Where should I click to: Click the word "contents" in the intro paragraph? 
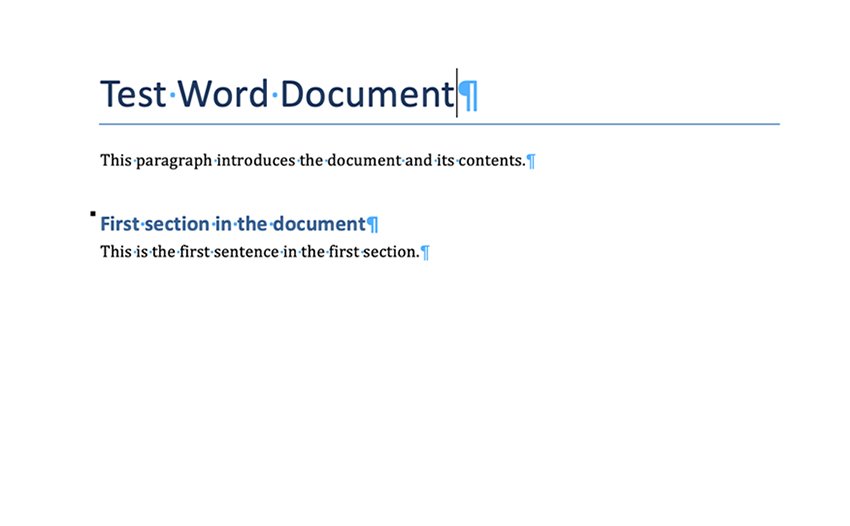click(x=492, y=160)
